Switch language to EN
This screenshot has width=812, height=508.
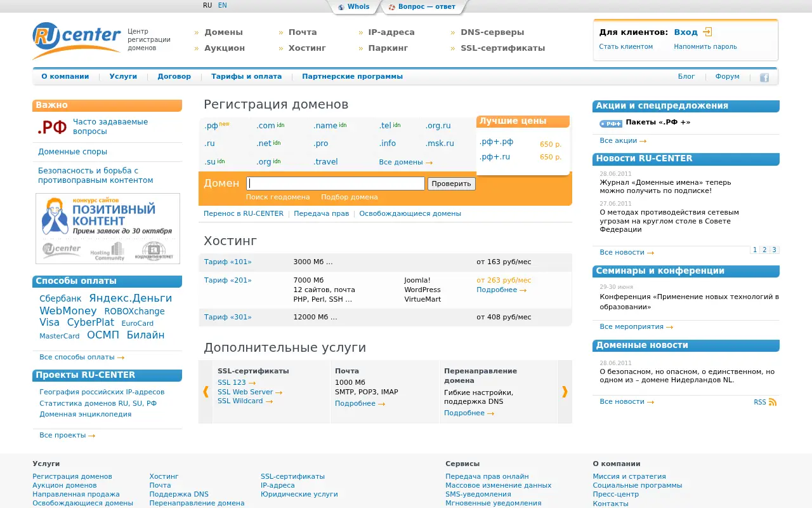click(222, 5)
